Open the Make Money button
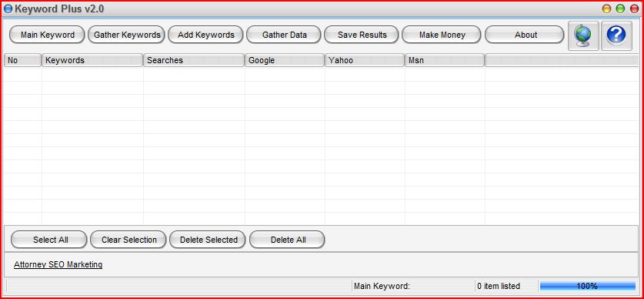The height and width of the screenshot is (299, 644). pyautogui.click(x=442, y=35)
